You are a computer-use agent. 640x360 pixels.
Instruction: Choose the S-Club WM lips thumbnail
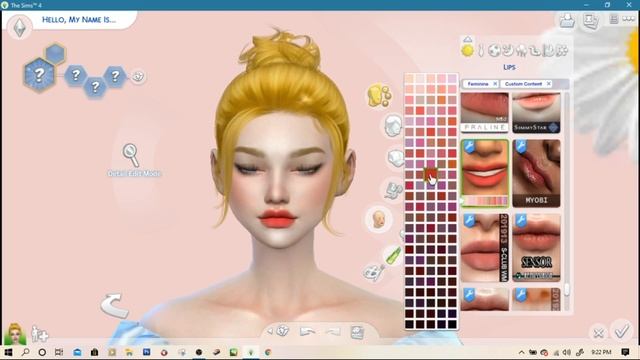[485, 247]
